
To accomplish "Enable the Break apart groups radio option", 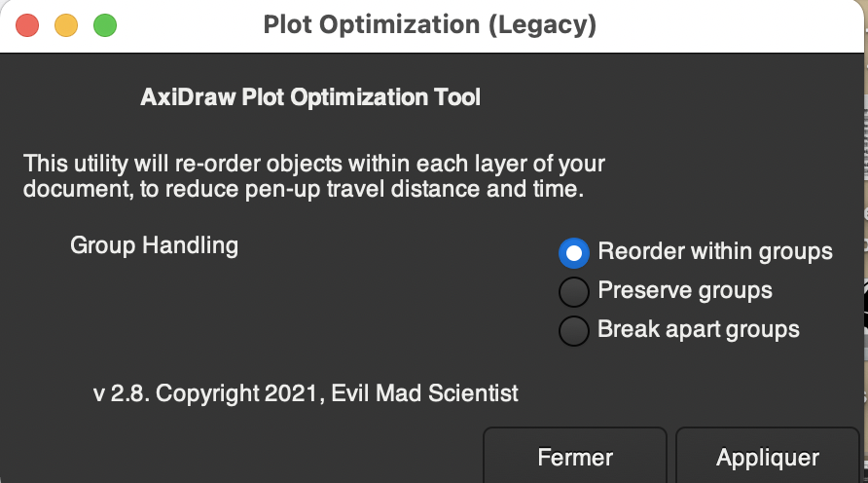I will (x=574, y=330).
